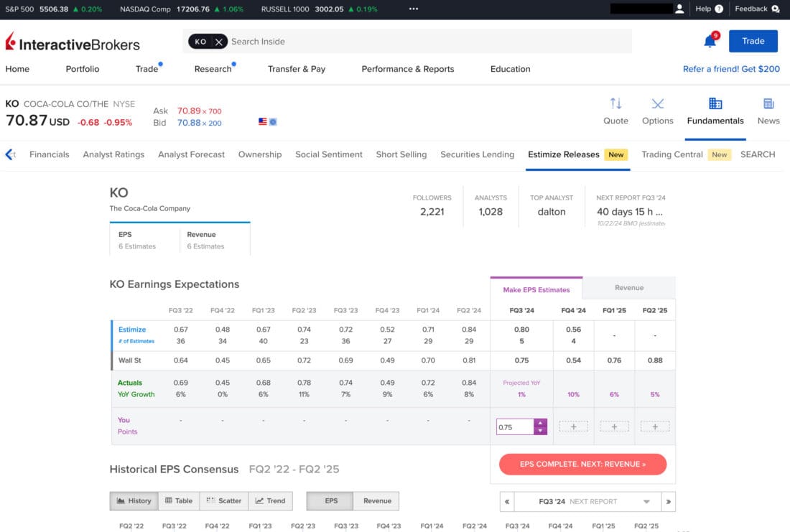Click the Feedback chat bubble icon

[x=776, y=9]
